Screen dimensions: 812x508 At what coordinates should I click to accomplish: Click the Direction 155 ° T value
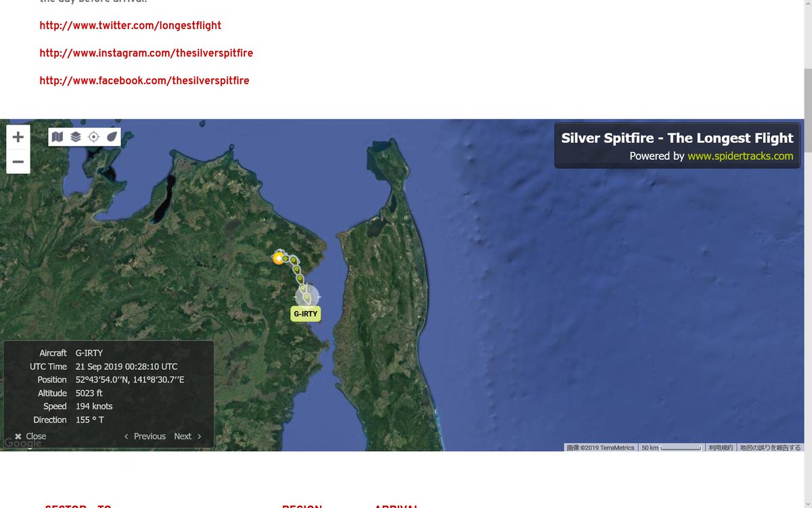pyautogui.click(x=90, y=420)
